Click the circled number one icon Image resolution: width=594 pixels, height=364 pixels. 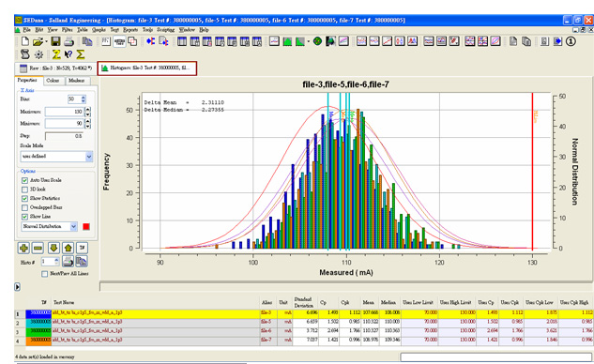tap(571, 41)
